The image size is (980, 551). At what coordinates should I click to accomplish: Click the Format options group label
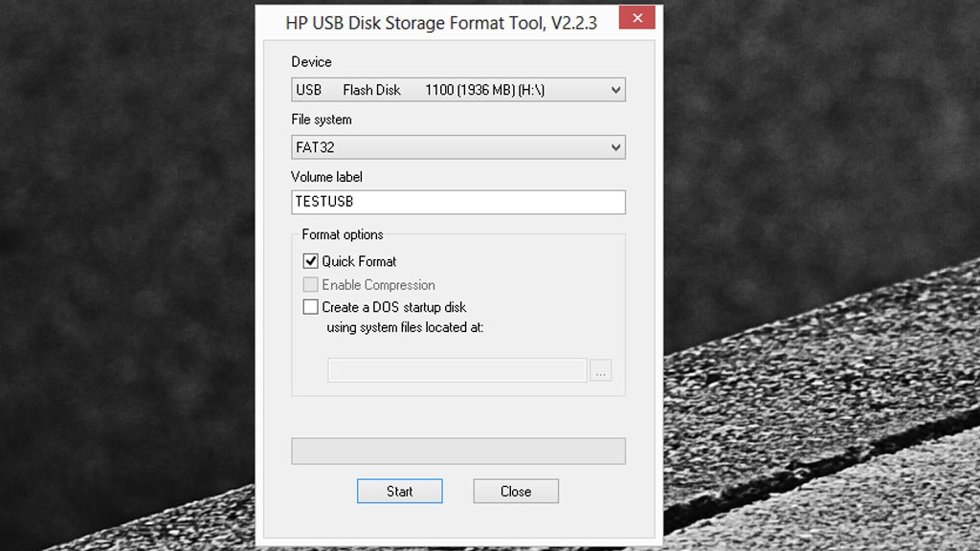(341, 234)
